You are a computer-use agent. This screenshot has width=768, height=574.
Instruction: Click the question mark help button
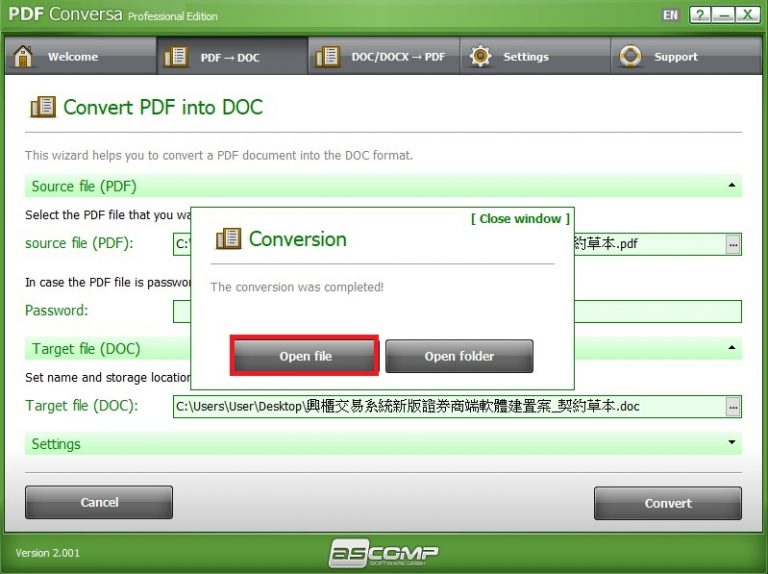click(700, 15)
